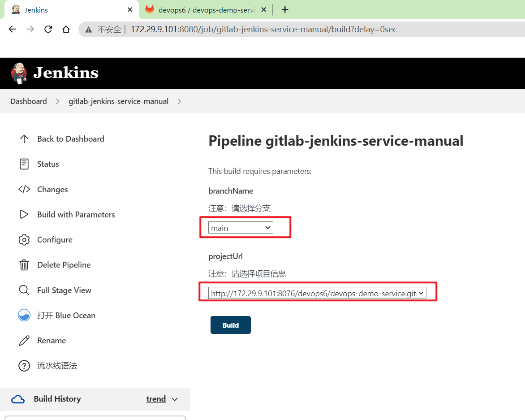The height and width of the screenshot is (420, 525).
Task: Click the Changes code brackets icon
Action: pyautogui.click(x=24, y=190)
